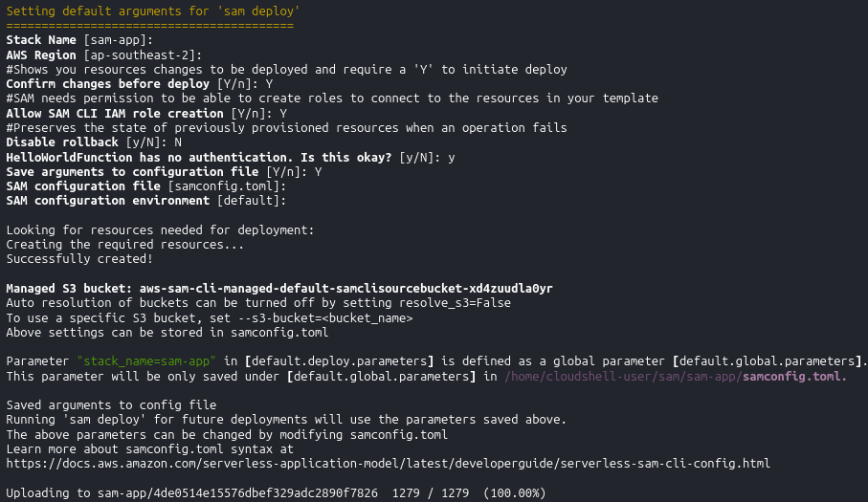The image size is (868, 502).
Task: Click the 'SAM configuration file [samconfig.toml]' line
Action: [x=146, y=186]
